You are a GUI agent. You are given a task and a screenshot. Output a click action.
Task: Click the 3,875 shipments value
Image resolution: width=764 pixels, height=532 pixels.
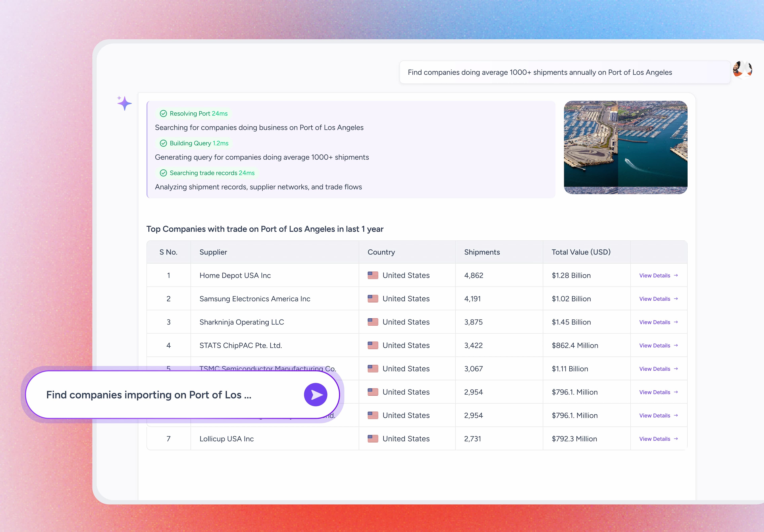tap(473, 322)
